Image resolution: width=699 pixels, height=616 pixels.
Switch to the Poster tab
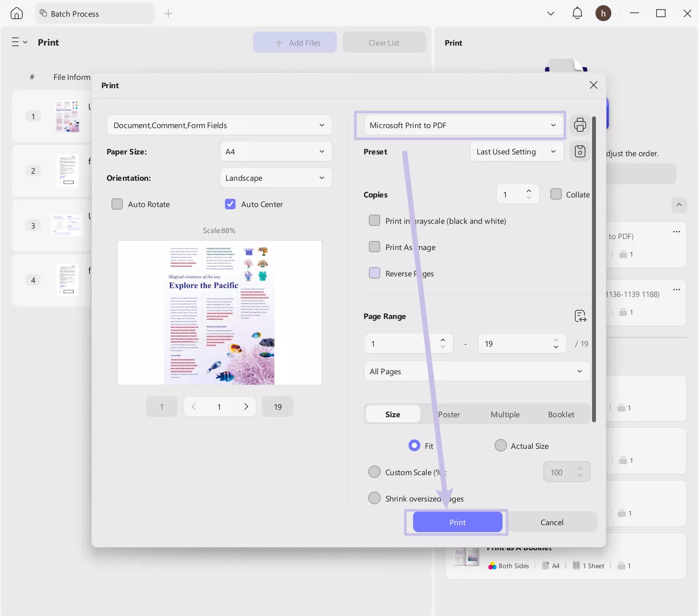[x=449, y=414]
